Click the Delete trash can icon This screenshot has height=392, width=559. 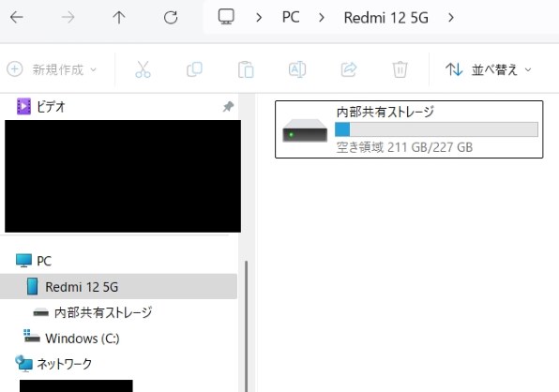pos(400,69)
